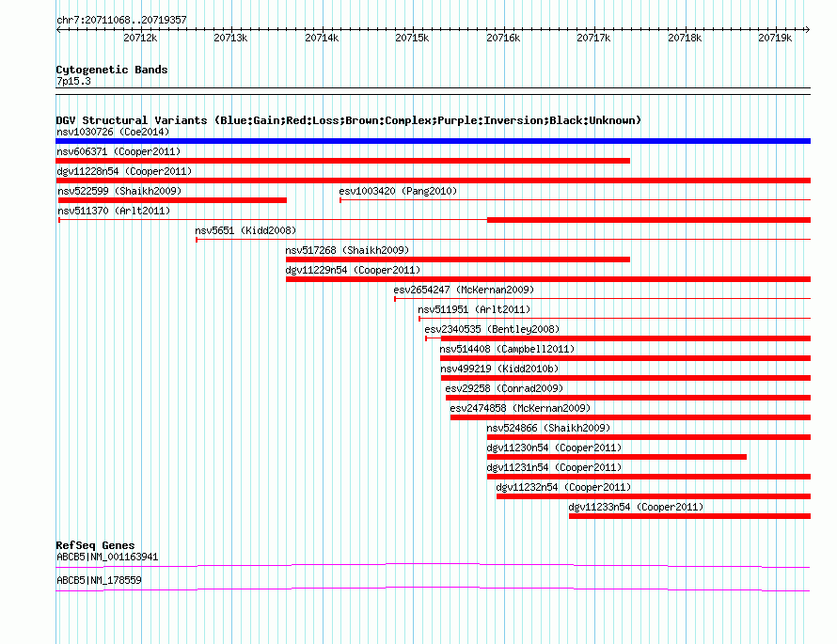Click the red nsv606371 loss bar
Image resolution: width=837 pixels, height=644 pixels.
click(342, 161)
